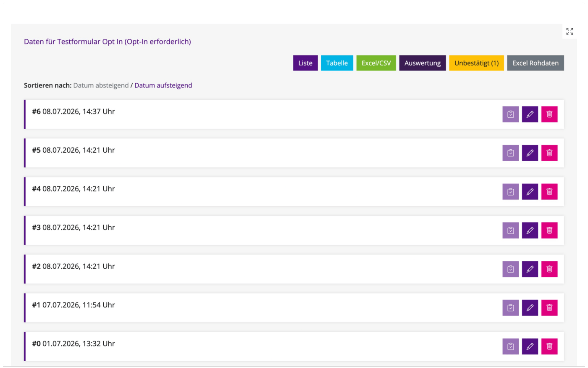588x368 pixels.
Task: Open clipboard details for entry #0
Action: (510, 347)
